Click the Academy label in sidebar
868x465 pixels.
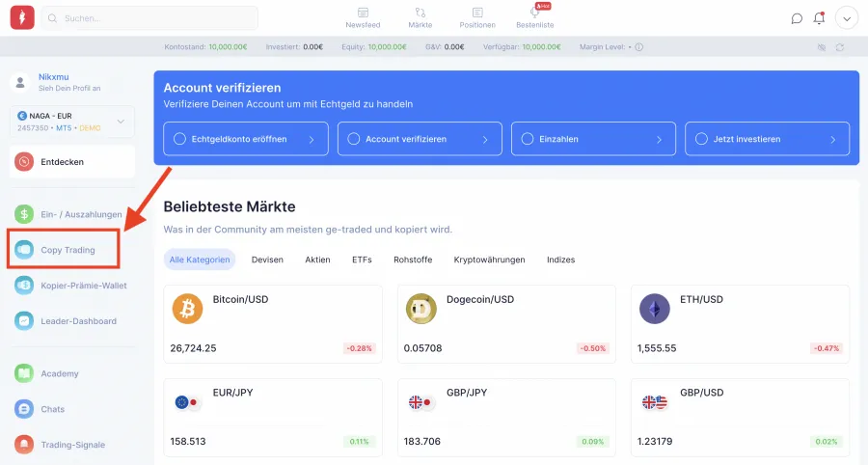click(x=60, y=373)
